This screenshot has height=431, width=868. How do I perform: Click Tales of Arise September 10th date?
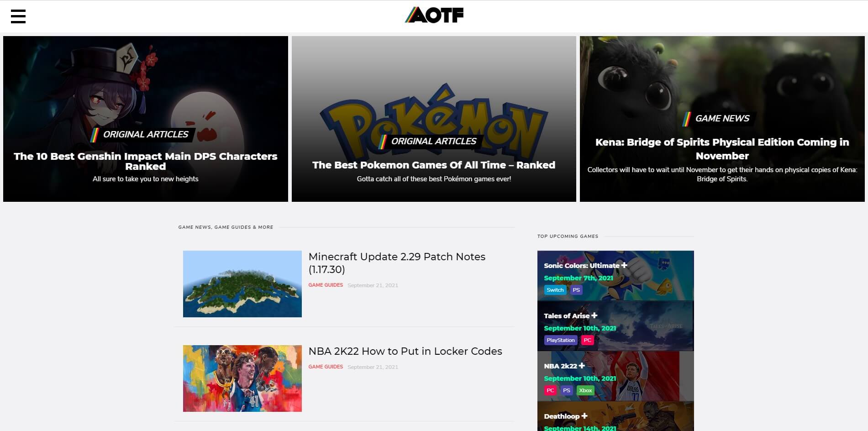pos(580,328)
